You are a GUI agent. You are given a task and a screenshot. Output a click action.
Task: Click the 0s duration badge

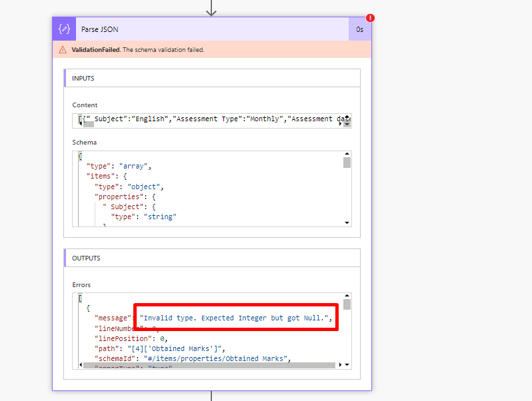point(359,29)
